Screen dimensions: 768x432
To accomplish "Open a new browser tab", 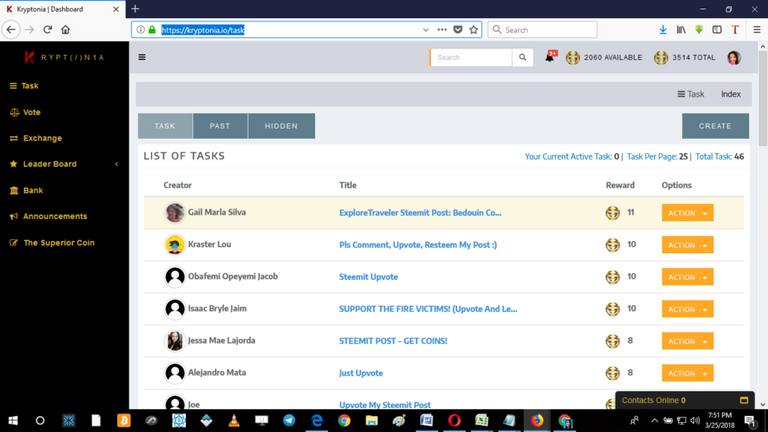I will pos(135,9).
